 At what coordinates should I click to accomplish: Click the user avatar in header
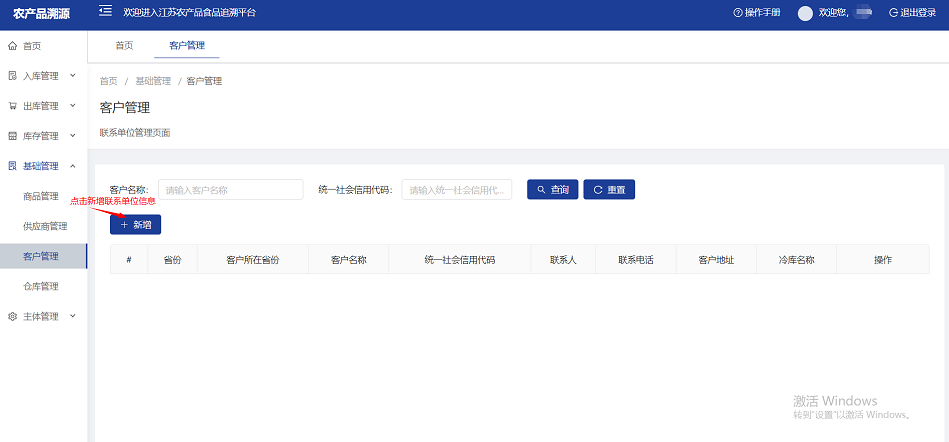tap(805, 13)
